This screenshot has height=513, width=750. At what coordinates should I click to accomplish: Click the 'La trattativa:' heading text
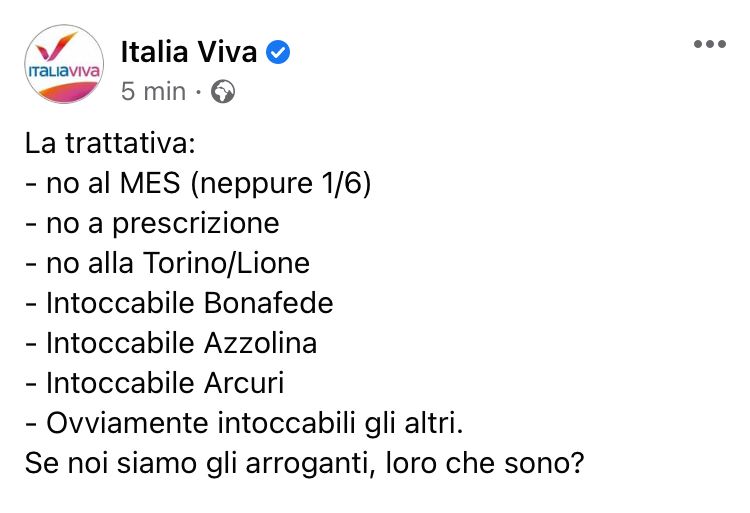tap(110, 143)
